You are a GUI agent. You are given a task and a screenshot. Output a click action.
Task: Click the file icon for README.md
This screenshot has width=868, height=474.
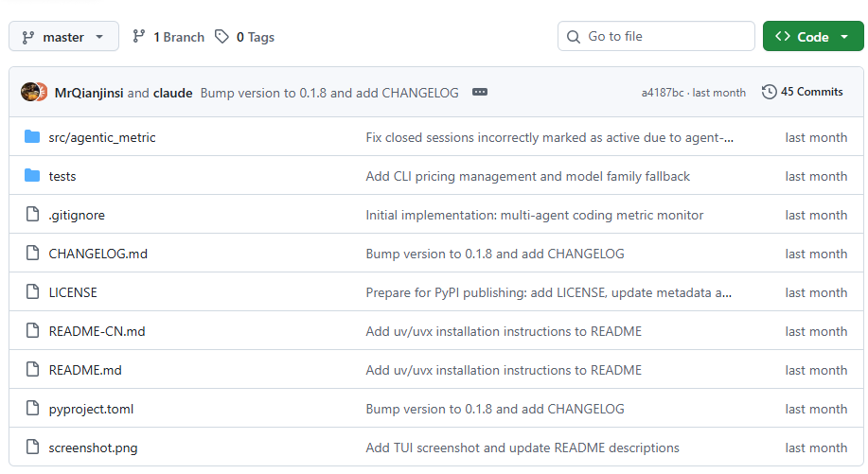click(x=33, y=369)
